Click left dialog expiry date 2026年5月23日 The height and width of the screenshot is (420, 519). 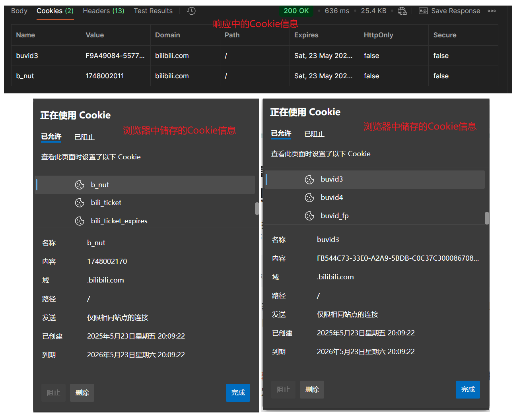(x=136, y=355)
